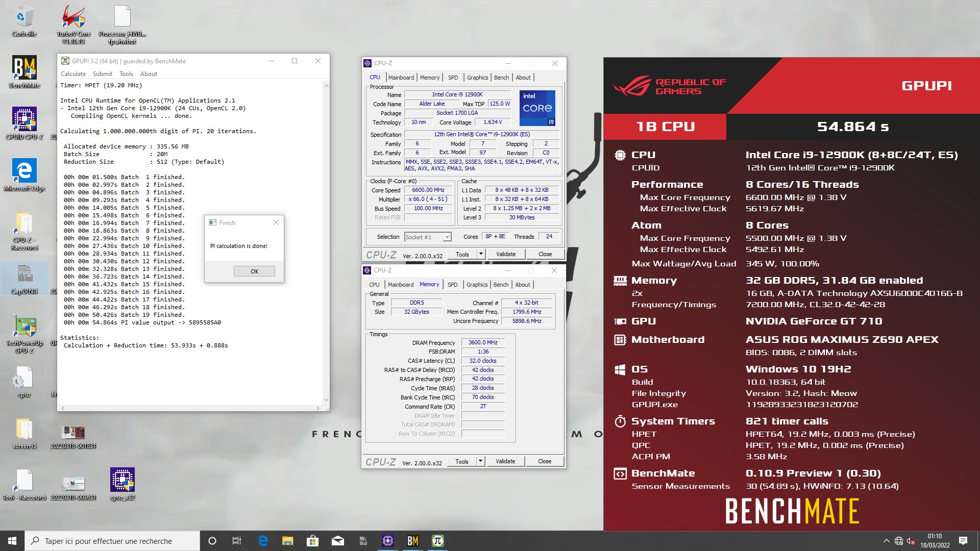Click Tools button in top CPU-Z
980x551 pixels.
[x=462, y=254]
